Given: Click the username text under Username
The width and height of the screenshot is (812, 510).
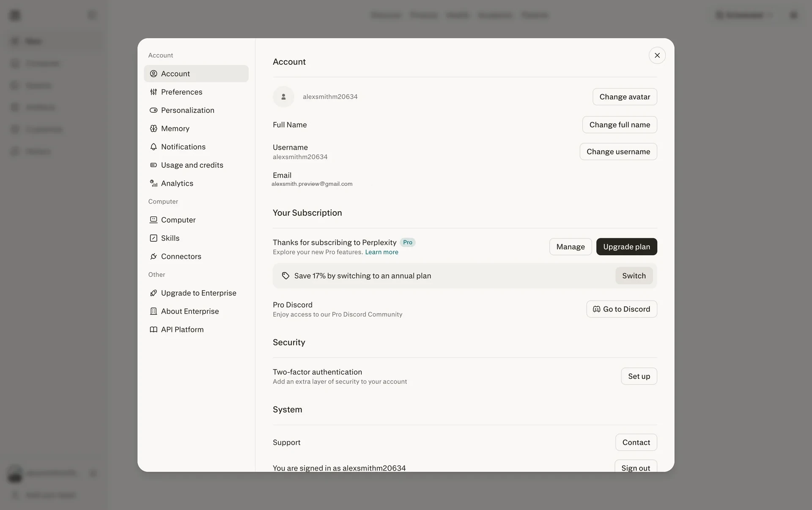Looking at the screenshot, I should pyautogui.click(x=300, y=157).
